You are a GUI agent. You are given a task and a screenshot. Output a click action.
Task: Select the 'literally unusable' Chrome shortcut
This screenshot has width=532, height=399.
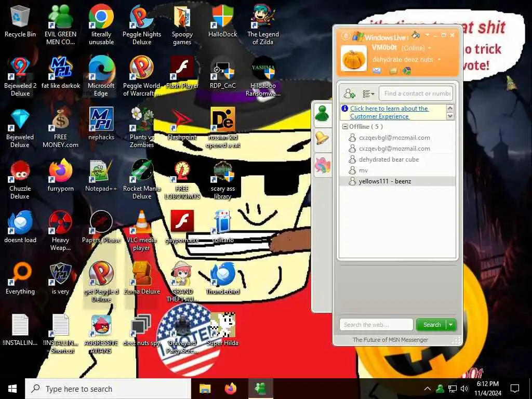pyautogui.click(x=101, y=25)
